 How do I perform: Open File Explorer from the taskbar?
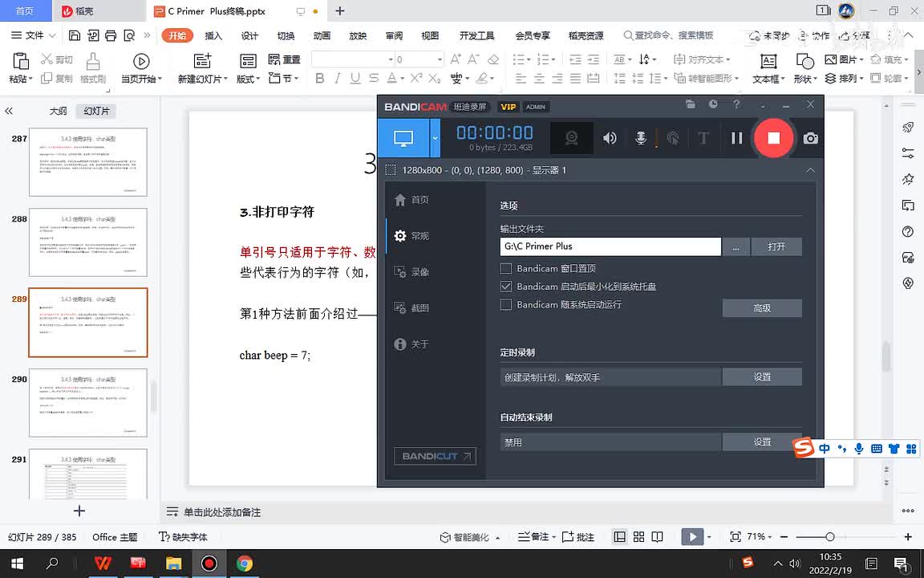(x=173, y=564)
